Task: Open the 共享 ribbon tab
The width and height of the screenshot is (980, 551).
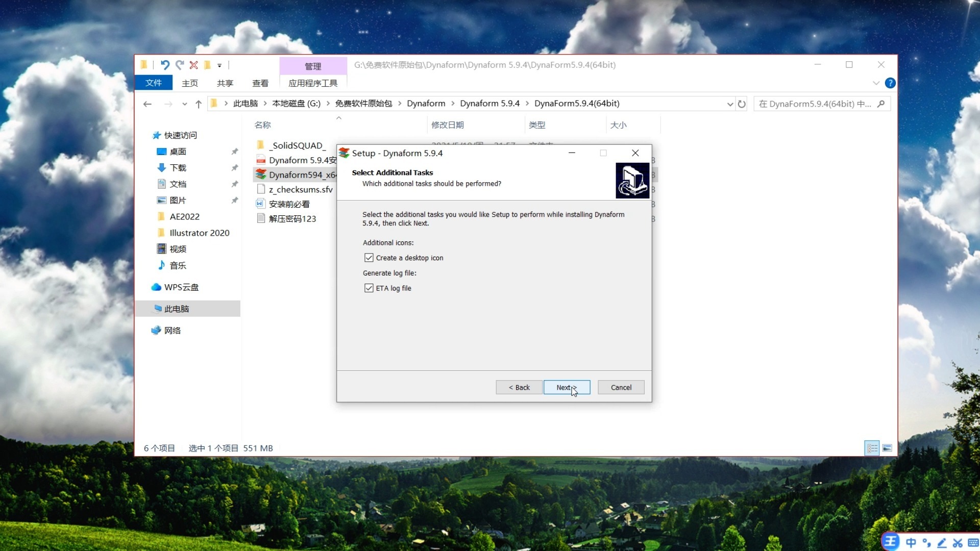Action: pyautogui.click(x=225, y=83)
